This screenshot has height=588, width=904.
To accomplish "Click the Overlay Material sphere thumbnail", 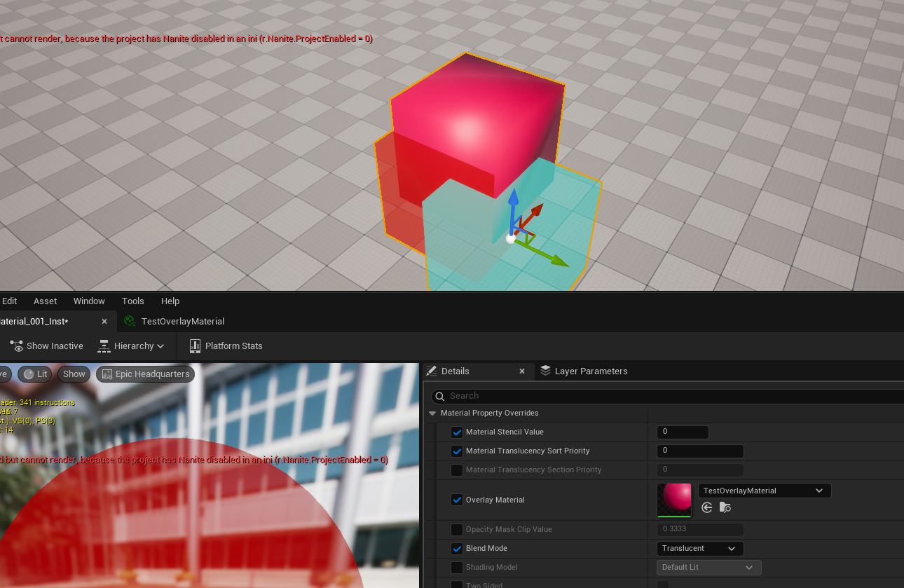I will point(674,499).
